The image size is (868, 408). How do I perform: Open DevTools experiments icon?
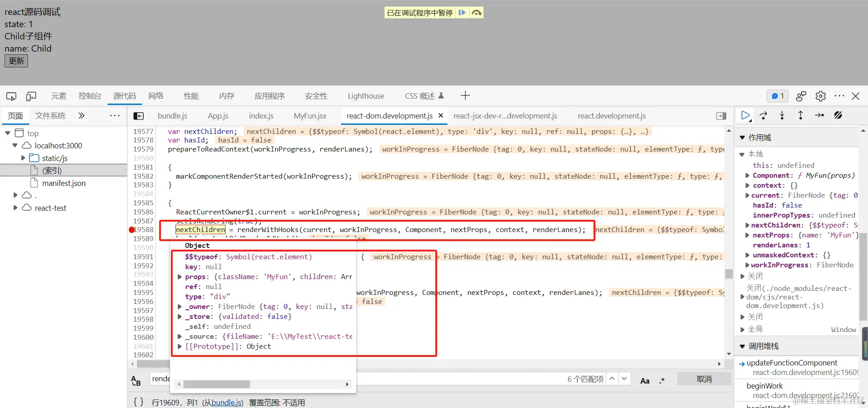[801, 96]
